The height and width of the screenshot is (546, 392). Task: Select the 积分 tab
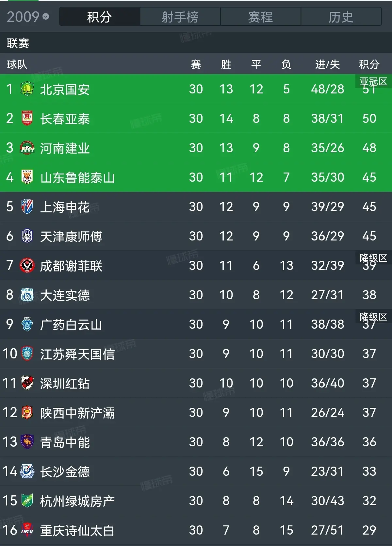(x=100, y=17)
